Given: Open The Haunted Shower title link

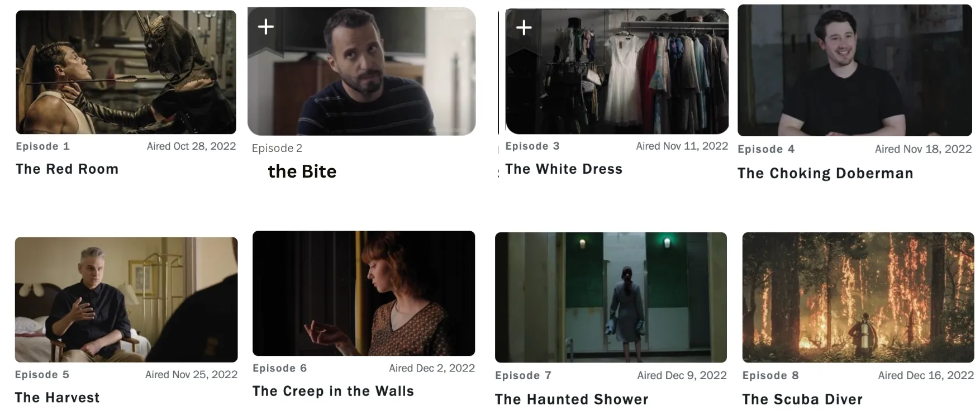Looking at the screenshot, I should coord(572,399).
